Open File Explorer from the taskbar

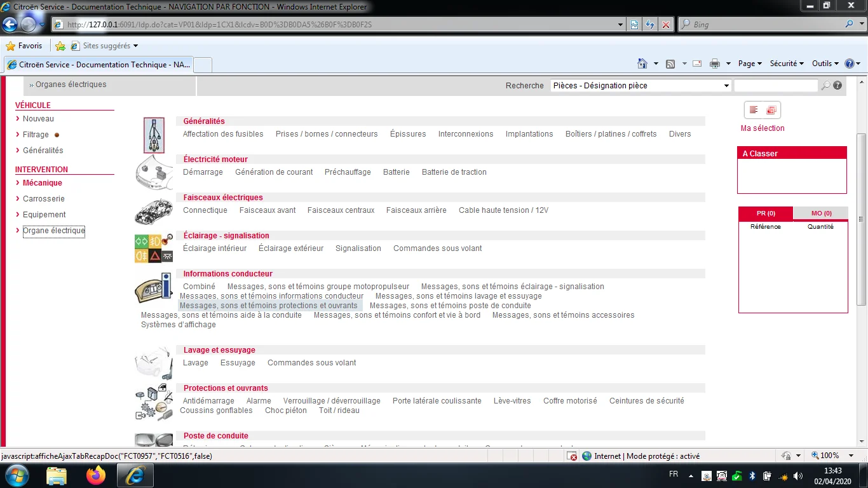tap(57, 475)
